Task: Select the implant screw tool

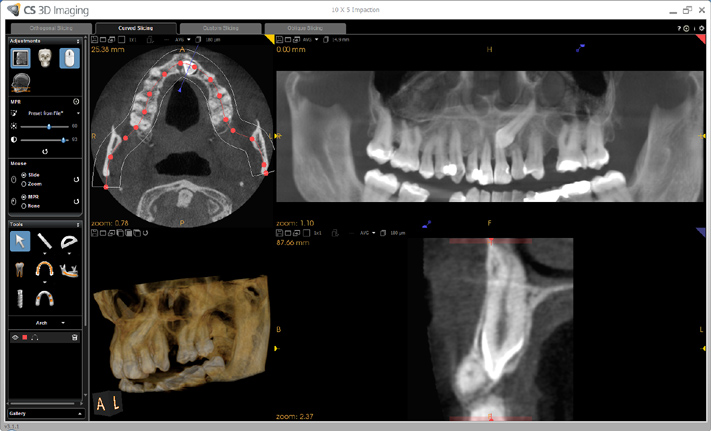Action: 19,299
